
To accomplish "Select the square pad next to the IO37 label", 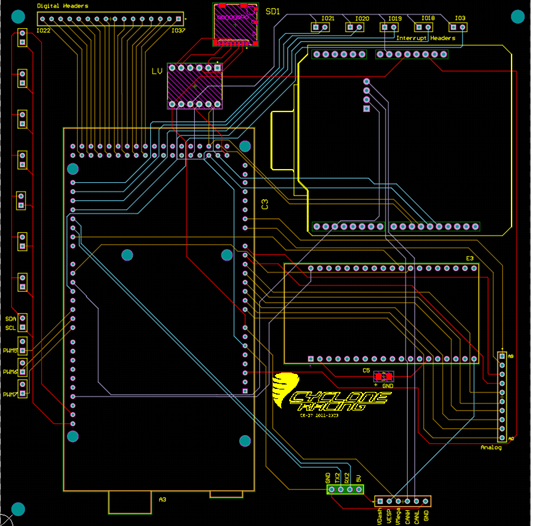I will pos(178,19).
